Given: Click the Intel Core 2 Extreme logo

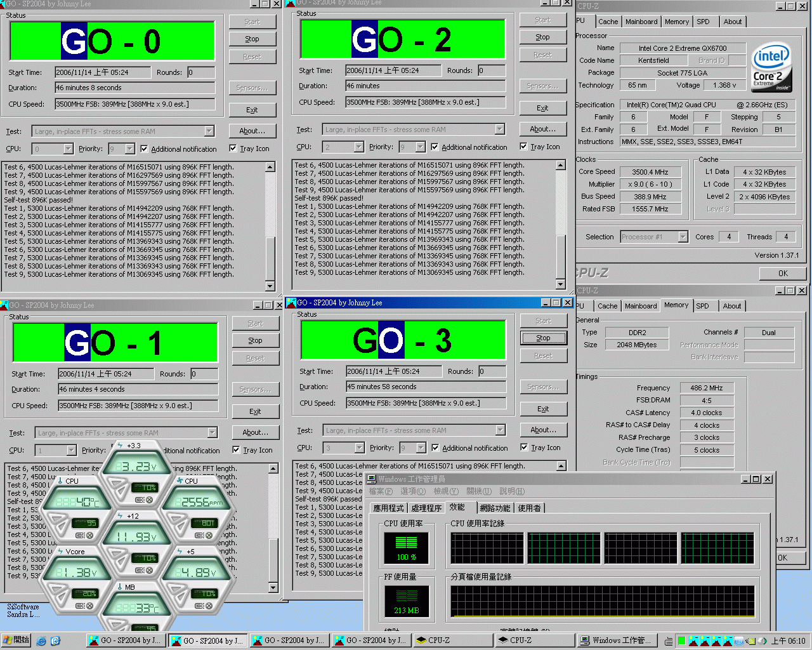Looking at the screenshot, I should tap(771, 67).
